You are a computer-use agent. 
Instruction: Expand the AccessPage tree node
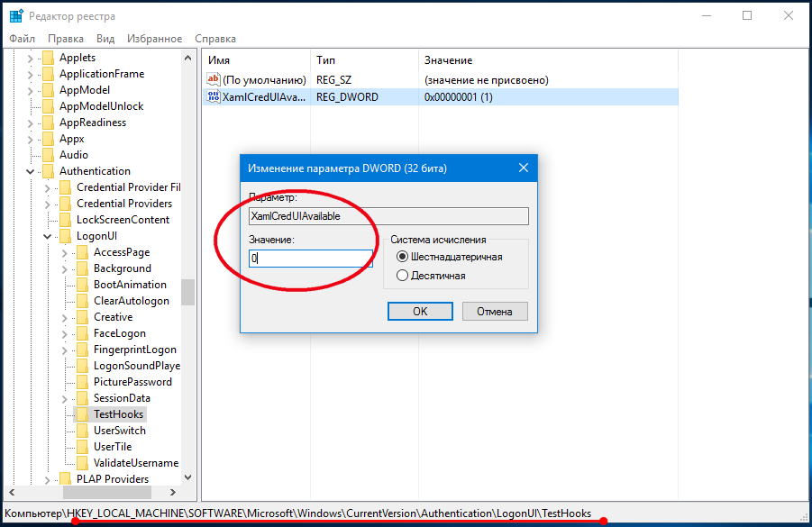(x=64, y=253)
